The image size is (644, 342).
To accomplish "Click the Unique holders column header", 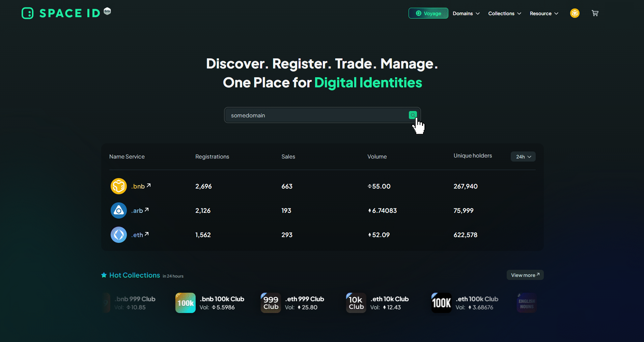I will pos(473,155).
